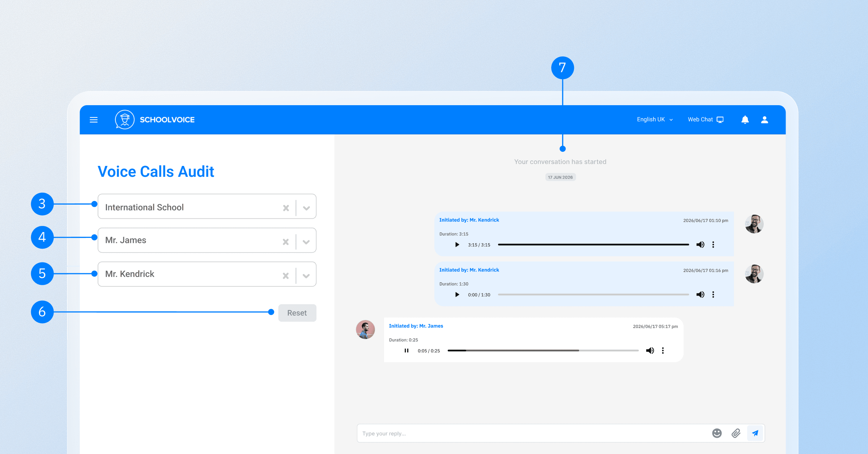Seek the 3:15 recording progress bar
Screen dimensions: 868x454
coord(593,245)
